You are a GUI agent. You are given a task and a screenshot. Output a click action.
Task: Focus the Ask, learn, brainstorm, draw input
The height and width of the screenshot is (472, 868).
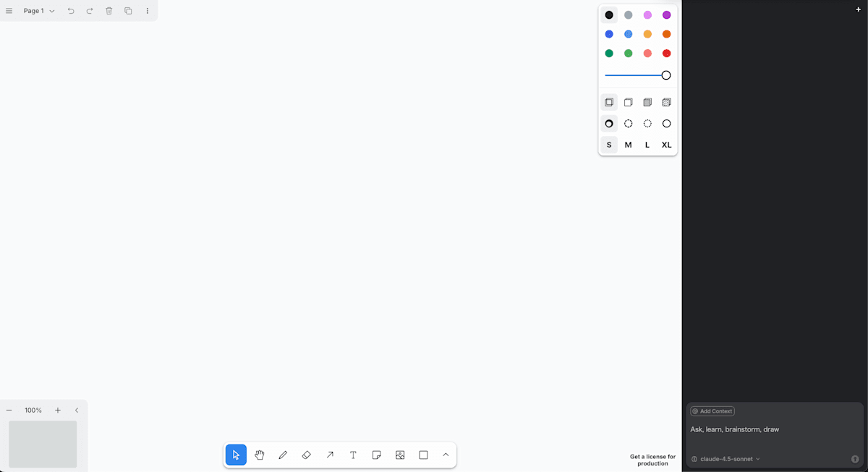[x=774, y=429]
